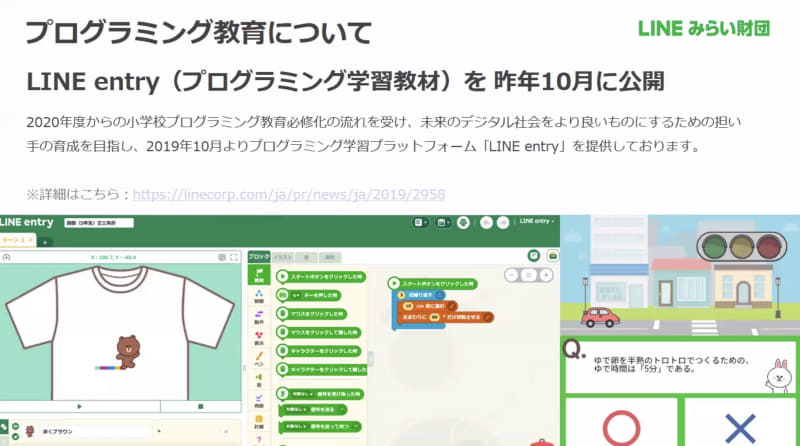Open the linecorp.com press release link
Image resolution: width=800 pixels, height=446 pixels.
[289, 194]
